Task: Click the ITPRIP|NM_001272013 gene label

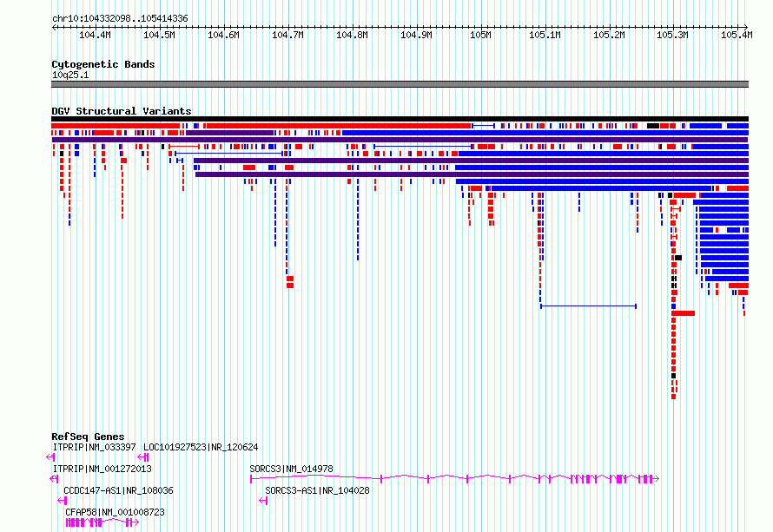Action: [x=102, y=469]
